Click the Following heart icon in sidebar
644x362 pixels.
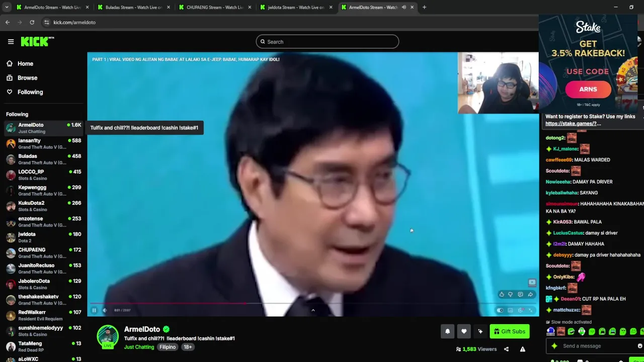(x=10, y=92)
